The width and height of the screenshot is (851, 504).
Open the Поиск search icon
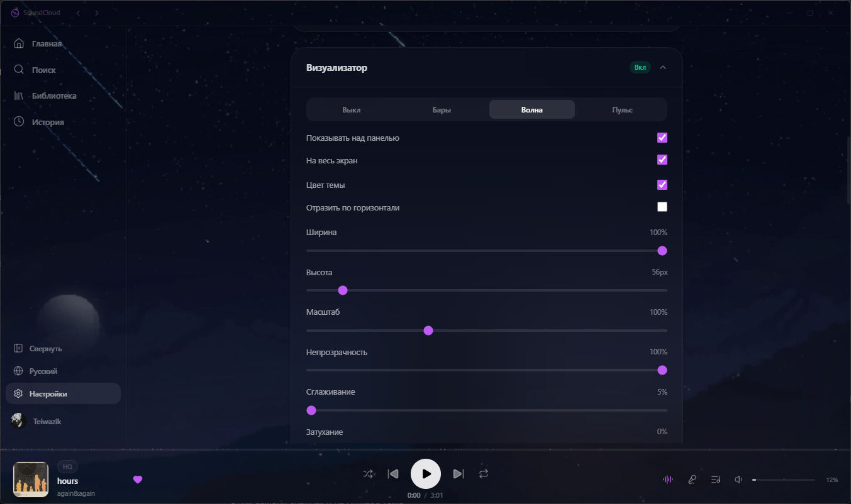[19, 70]
